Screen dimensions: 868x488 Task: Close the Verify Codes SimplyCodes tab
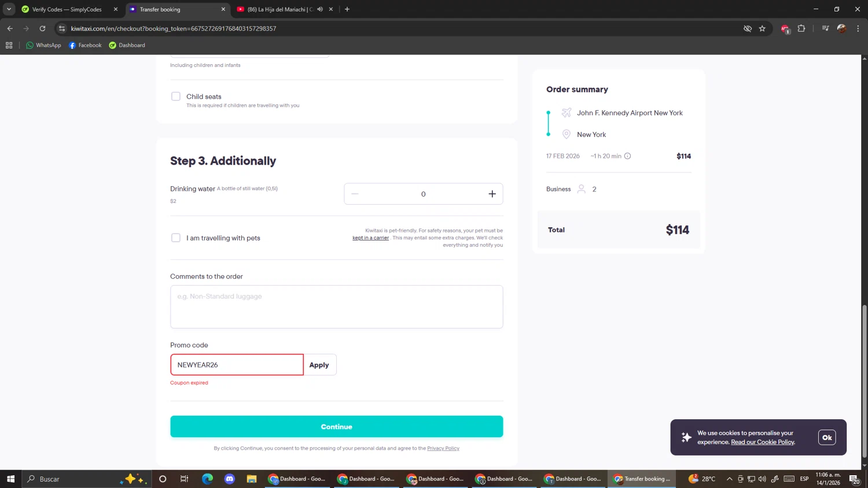(x=115, y=9)
